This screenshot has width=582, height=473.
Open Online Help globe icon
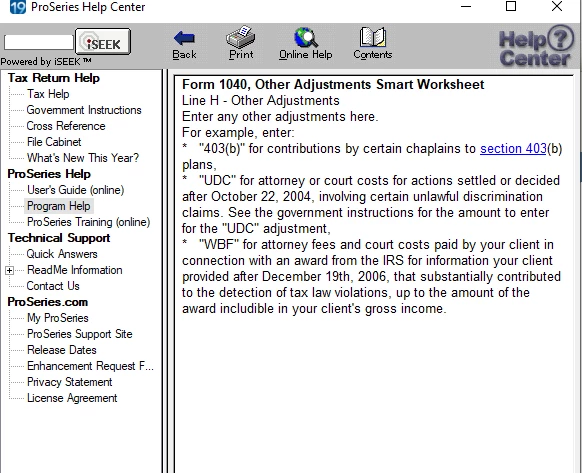306,37
